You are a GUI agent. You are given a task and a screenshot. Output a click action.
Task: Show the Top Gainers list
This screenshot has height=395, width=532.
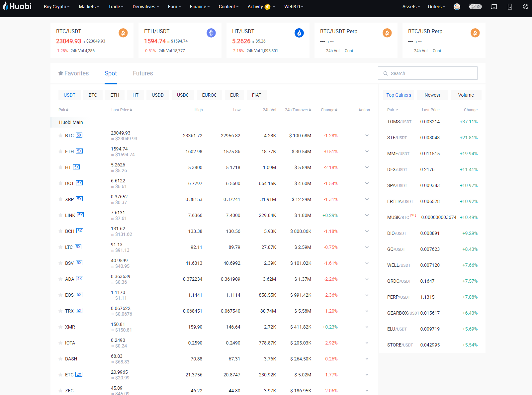[399, 95]
